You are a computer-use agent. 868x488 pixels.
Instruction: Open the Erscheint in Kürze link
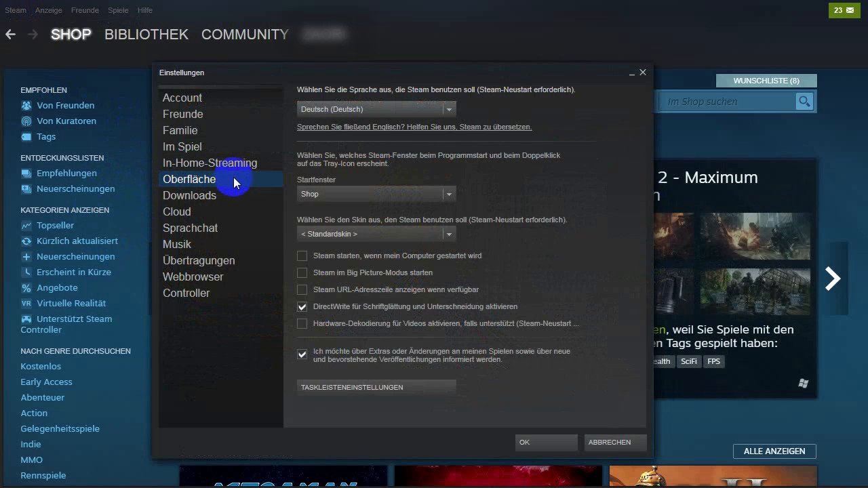click(74, 272)
